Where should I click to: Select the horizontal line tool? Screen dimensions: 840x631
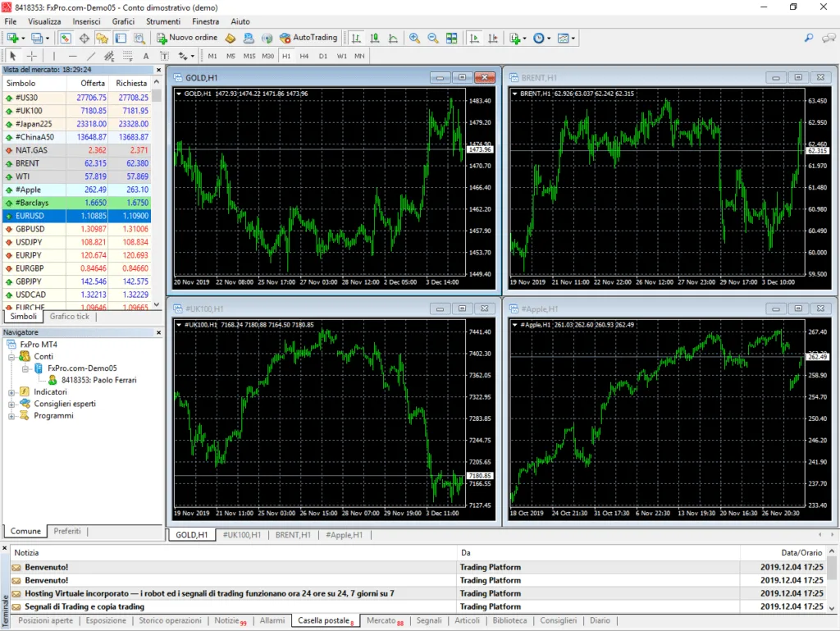click(x=72, y=56)
